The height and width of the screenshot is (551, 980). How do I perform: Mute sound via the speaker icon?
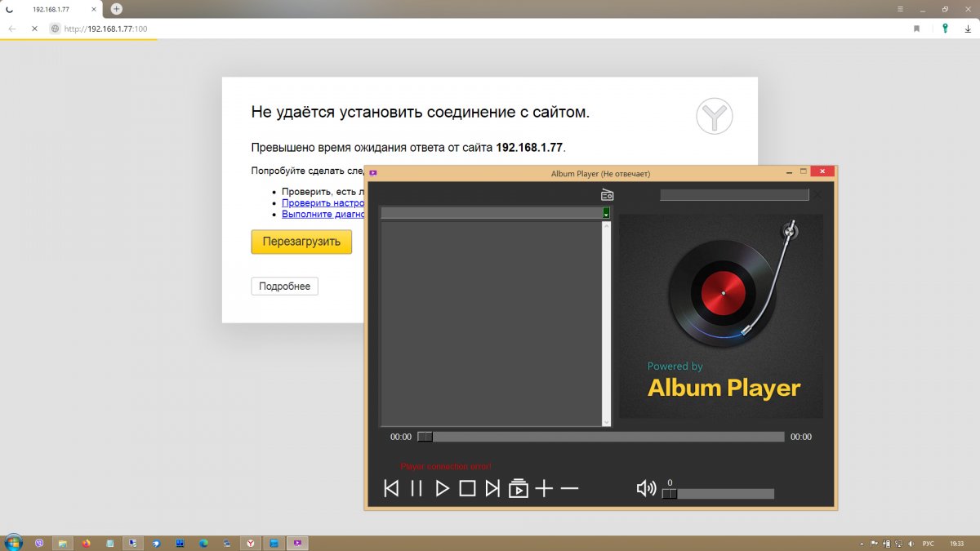coord(646,488)
